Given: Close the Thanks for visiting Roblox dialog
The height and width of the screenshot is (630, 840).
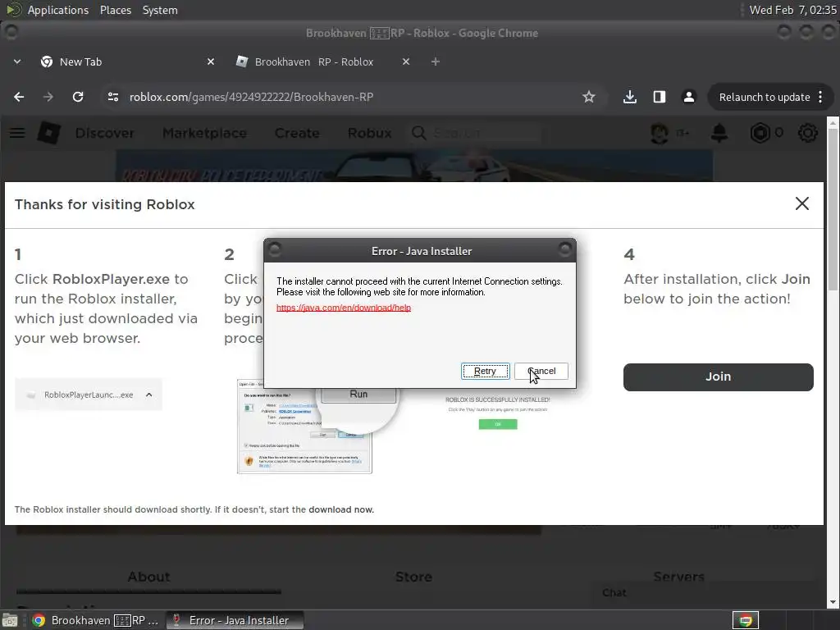Looking at the screenshot, I should point(802,203).
